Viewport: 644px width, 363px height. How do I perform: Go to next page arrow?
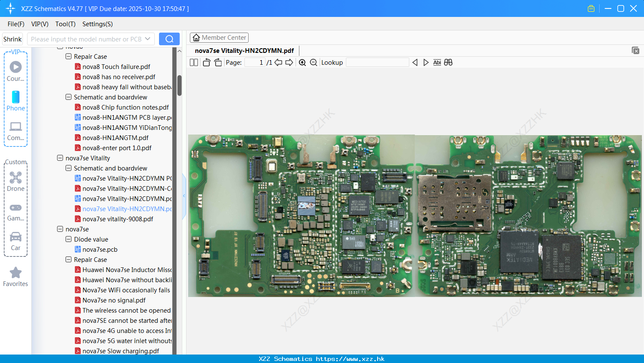[289, 62]
